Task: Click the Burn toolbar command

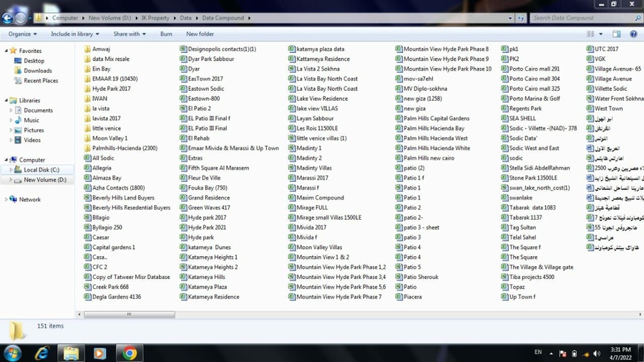Action: (x=166, y=34)
